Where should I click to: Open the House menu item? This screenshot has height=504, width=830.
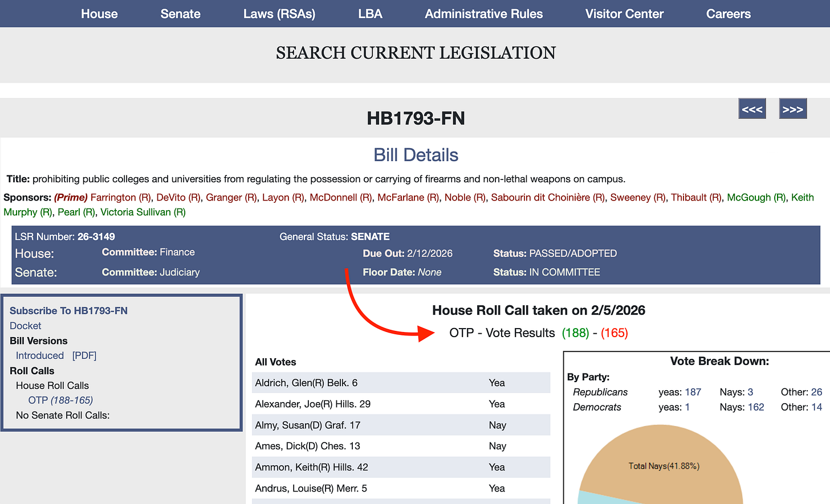[99, 14]
